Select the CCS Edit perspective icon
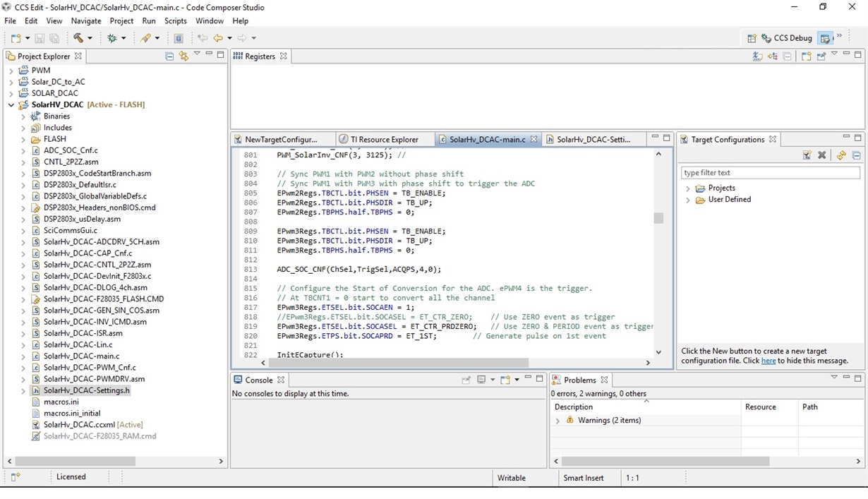Viewport: 868px width, 499px height. (x=825, y=38)
